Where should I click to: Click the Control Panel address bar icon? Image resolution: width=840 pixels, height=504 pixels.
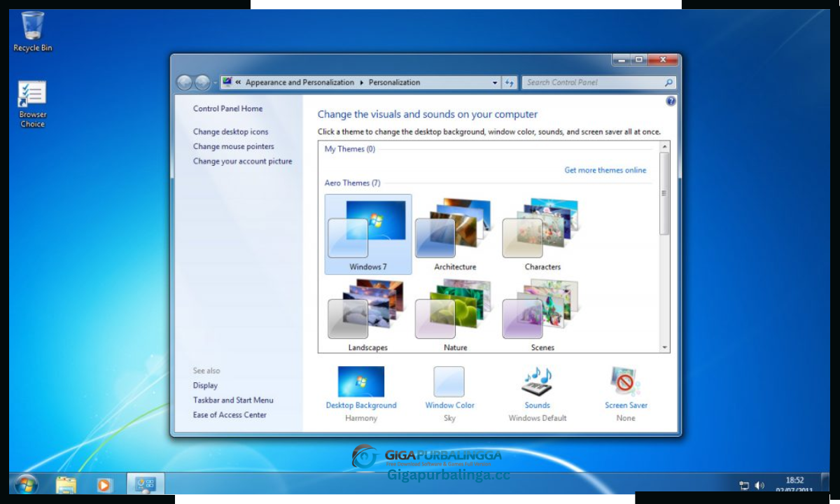click(x=227, y=82)
